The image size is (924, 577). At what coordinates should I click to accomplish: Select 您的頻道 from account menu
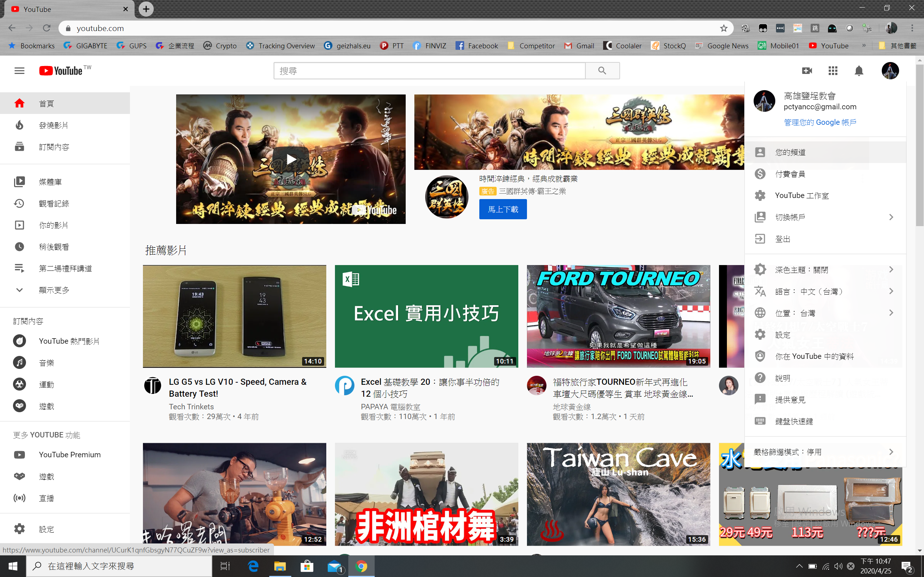pyautogui.click(x=790, y=152)
